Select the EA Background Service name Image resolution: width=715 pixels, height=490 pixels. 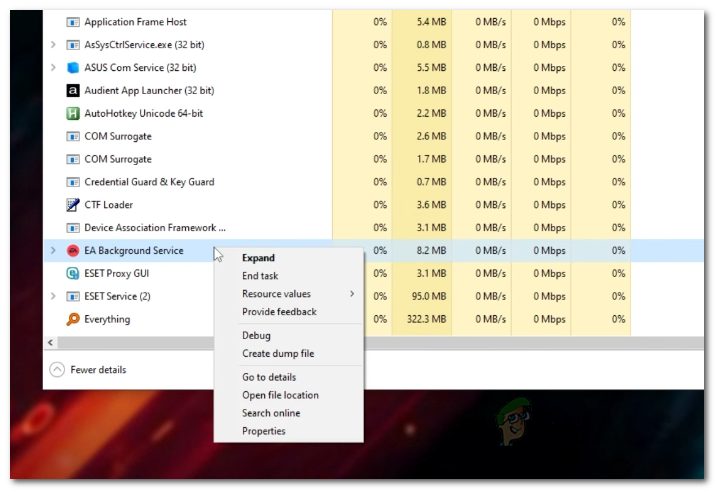pos(134,250)
